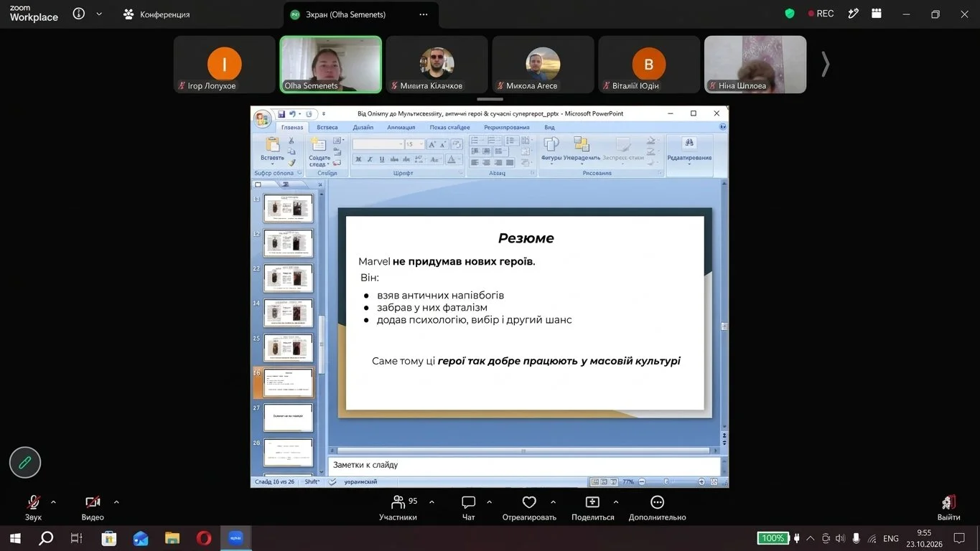Open the Дизайн ribbon tab
Screen dimensions: 980x551
(363, 127)
